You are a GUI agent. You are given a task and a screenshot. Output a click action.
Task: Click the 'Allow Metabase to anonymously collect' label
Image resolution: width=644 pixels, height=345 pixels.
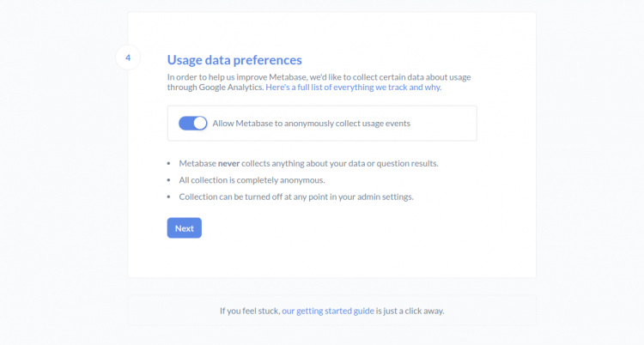[311, 123]
